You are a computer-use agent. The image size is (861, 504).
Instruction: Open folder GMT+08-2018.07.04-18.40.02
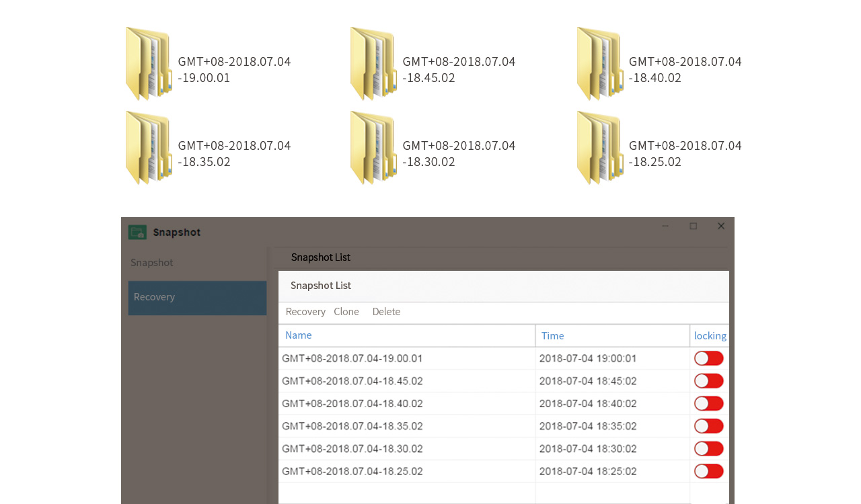pos(599,63)
